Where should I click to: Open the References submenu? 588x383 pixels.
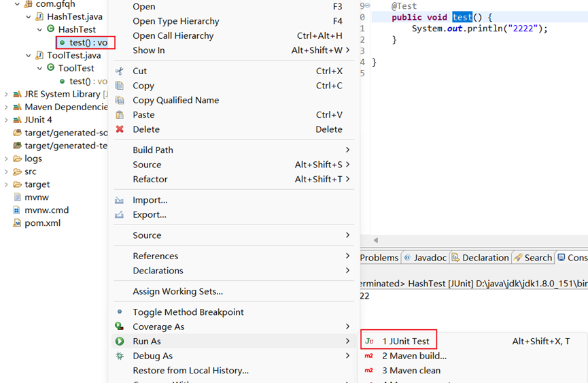[x=234, y=256]
